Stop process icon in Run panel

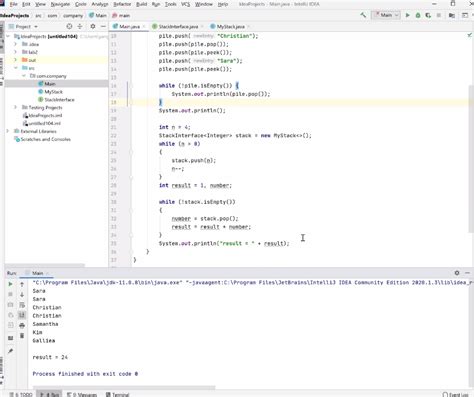coord(10,294)
